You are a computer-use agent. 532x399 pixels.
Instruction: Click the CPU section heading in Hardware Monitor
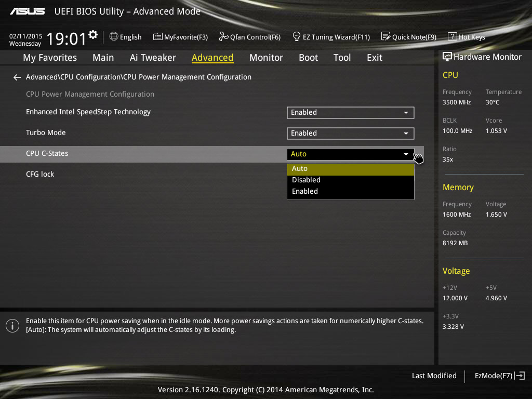[450, 75]
